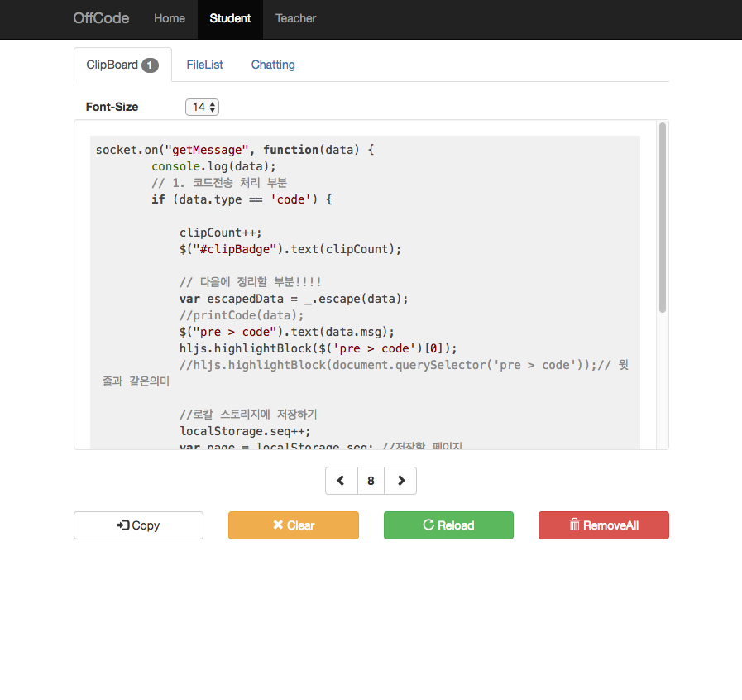
Task: Click the line '$("#clipBadge").text(clipCount);'
Action: click(290, 249)
